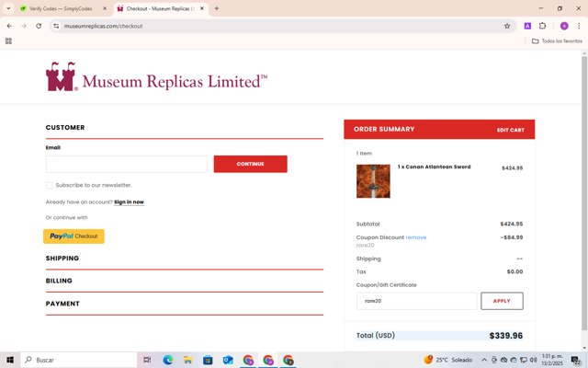The width and height of the screenshot is (588, 368).
Task: Apply the coupon with the APPLY button
Action: coord(502,301)
